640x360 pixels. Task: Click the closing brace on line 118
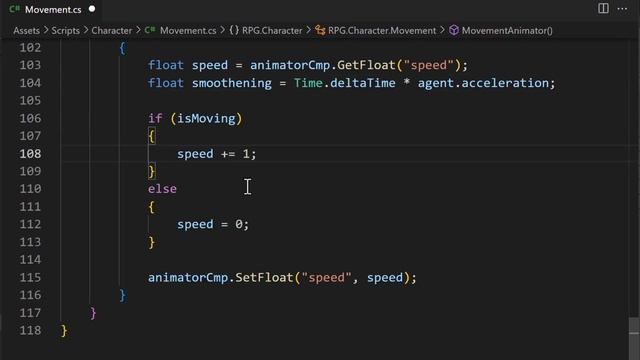point(64,331)
